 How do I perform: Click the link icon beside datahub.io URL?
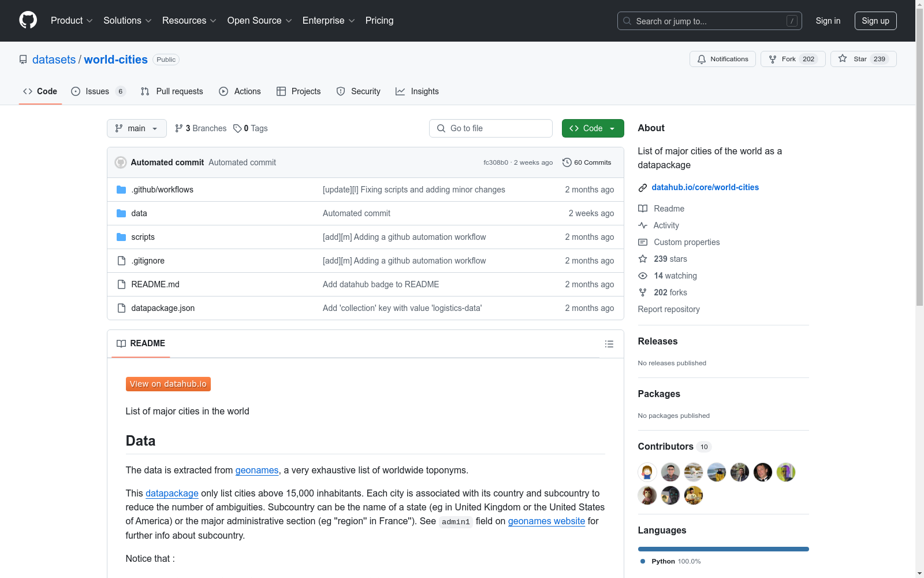(x=643, y=188)
